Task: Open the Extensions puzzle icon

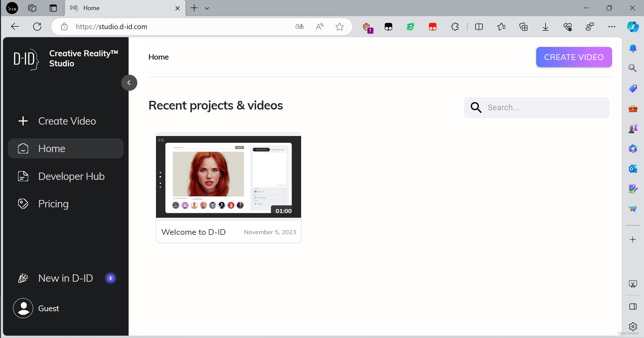Action: coord(455,26)
